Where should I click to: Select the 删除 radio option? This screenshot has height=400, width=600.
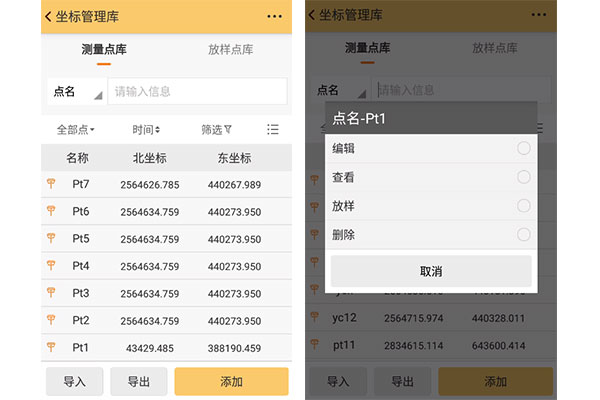coord(523,235)
